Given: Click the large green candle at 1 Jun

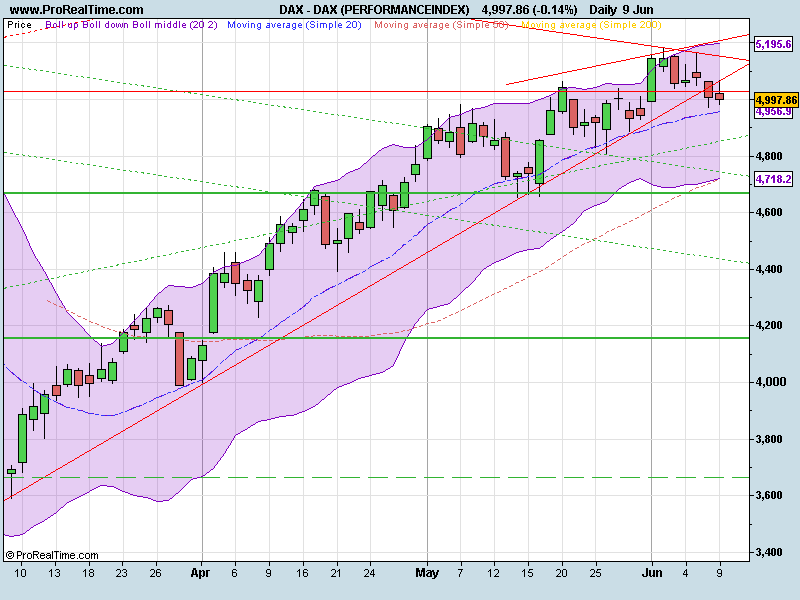Looking at the screenshot, I should pyautogui.click(x=652, y=80).
